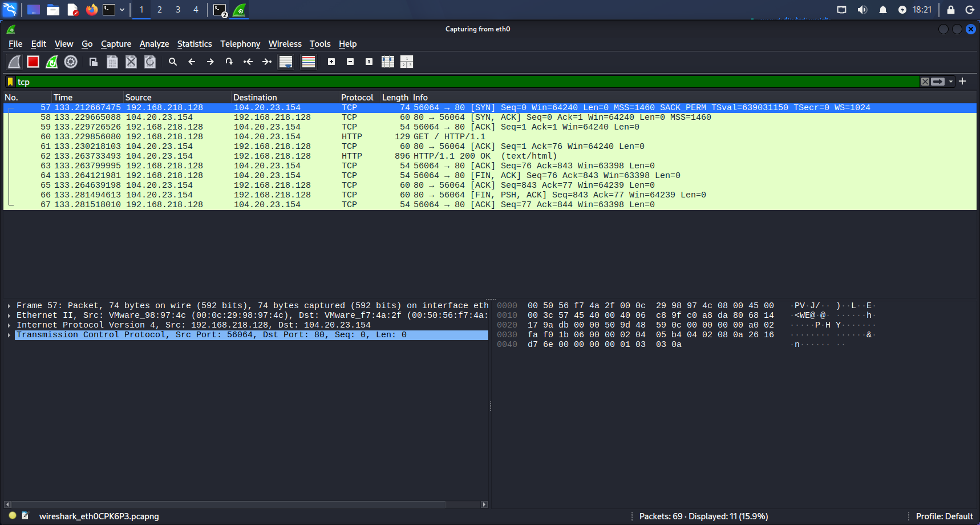Reset packet text to normal size
This screenshot has width=980, height=525.
point(369,62)
